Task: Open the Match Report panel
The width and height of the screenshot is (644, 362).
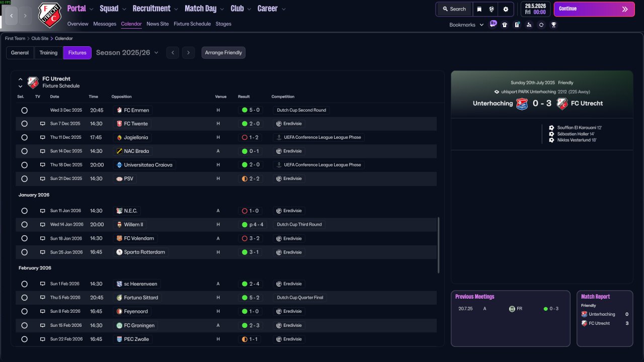Action: coord(605,318)
